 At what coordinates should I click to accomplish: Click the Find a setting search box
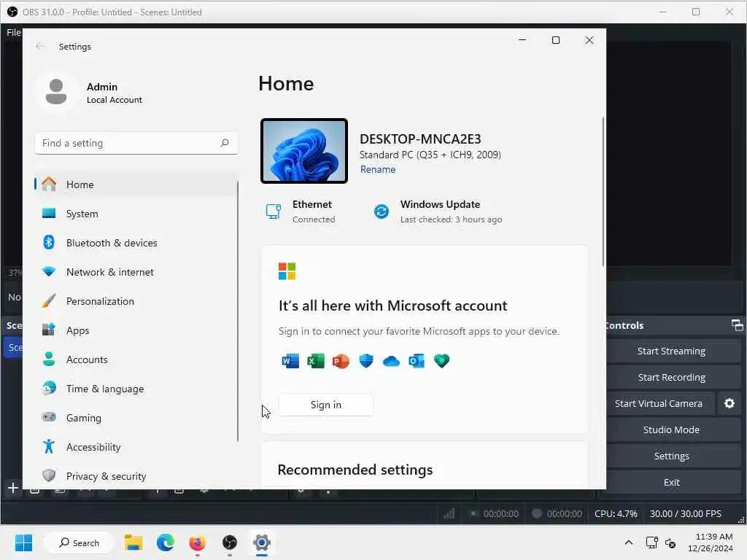[x=136, y=143]
